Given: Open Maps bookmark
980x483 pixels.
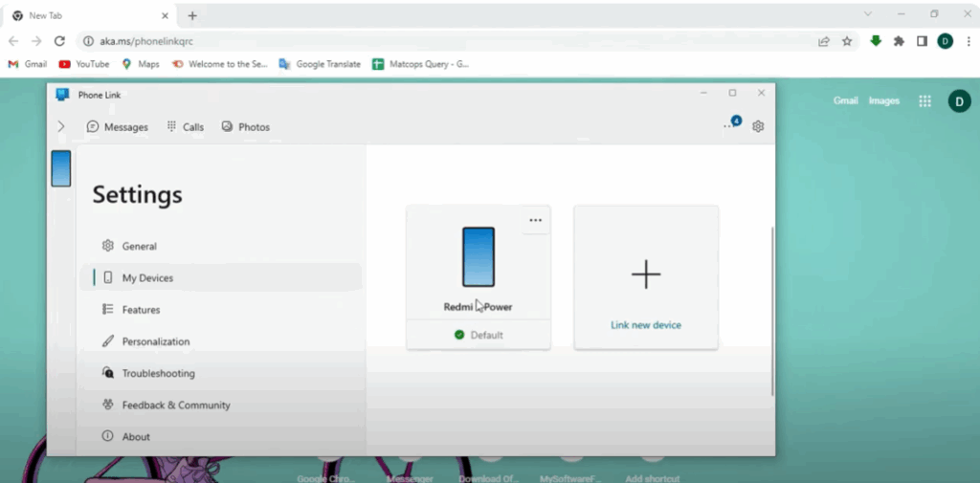Looking at the screenshot, I should coord(141,64).
